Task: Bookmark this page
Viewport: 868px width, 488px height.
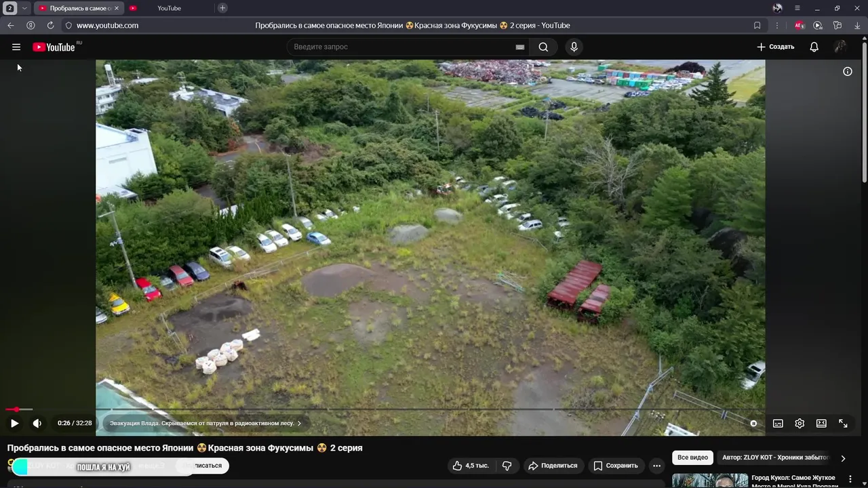Action: pyautogui.click(x=757, y=25)
